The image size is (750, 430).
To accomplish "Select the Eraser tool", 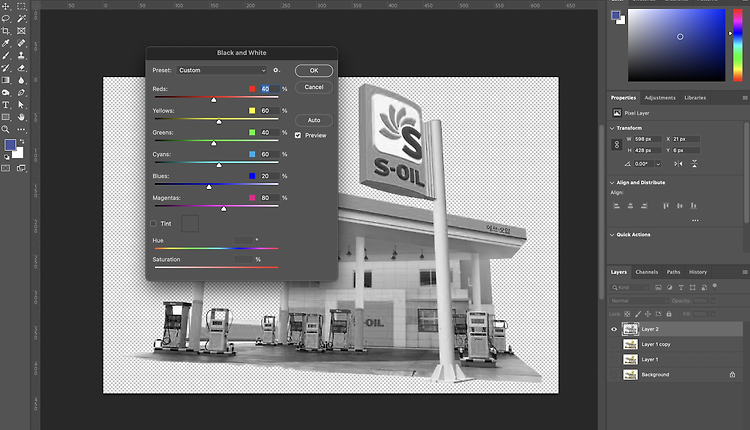I will coord(21,68).
